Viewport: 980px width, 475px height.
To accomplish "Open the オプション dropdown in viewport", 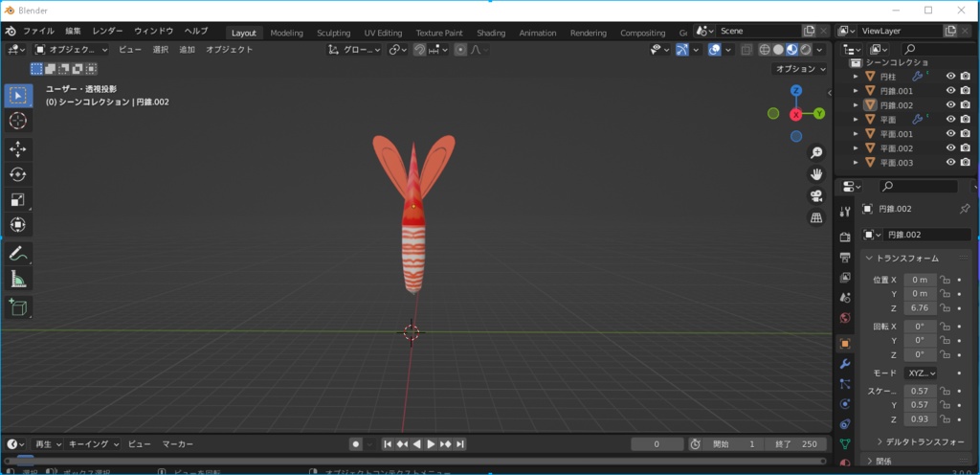I will [x=800, y=69].
